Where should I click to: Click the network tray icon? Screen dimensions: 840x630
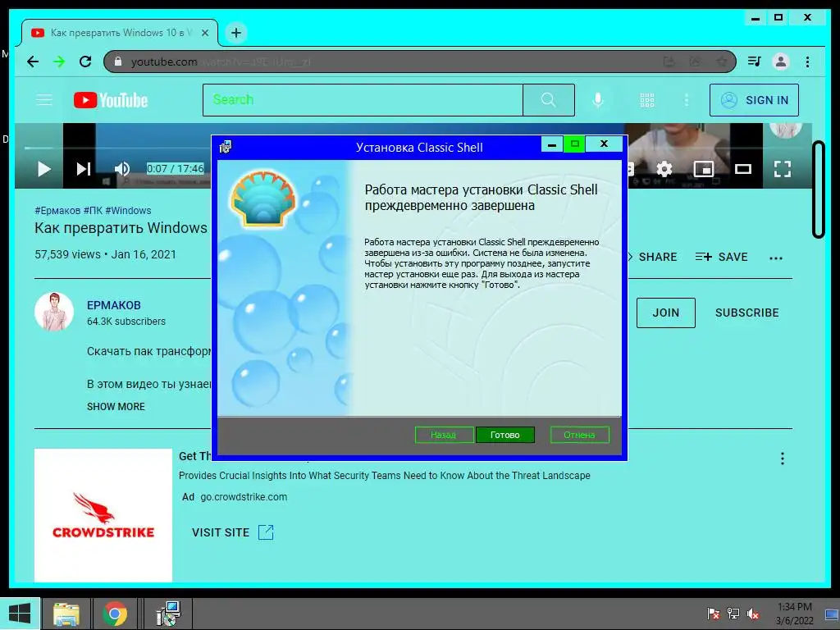pyautogui.click(x=733, y=614)
